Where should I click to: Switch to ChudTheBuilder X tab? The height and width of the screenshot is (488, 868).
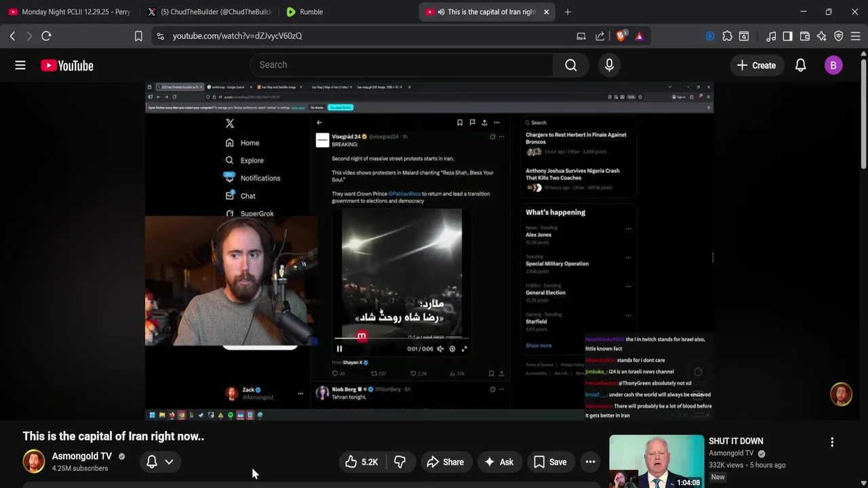click(x=209, y=12)
